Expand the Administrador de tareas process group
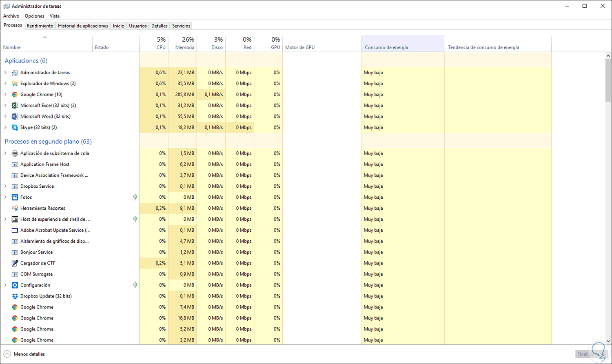Screen dimensions: 612x364 (5, 73)
